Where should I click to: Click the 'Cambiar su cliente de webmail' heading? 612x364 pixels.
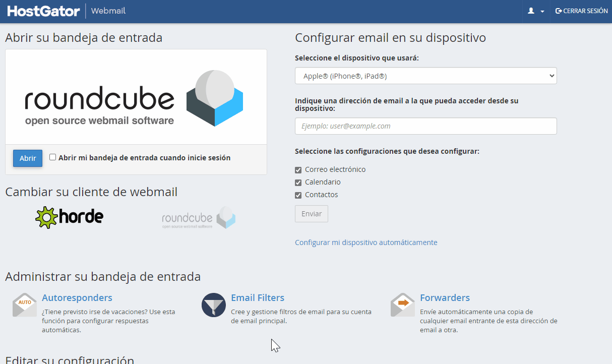click(x=91, y=192)
